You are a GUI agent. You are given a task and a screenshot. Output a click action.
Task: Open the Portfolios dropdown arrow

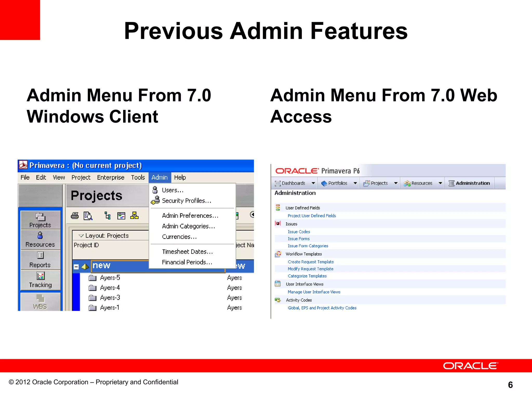[355, 183]
